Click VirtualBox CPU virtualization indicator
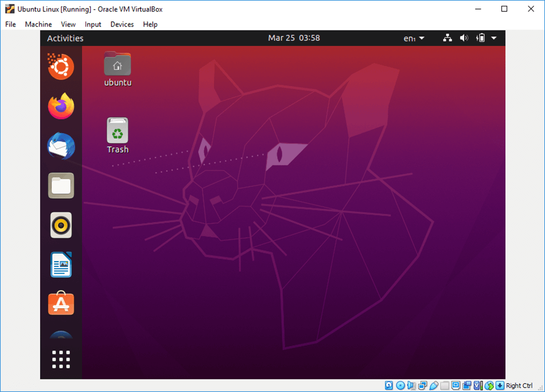The width and height of the screenshot is (545, 392). click(478, 385)
